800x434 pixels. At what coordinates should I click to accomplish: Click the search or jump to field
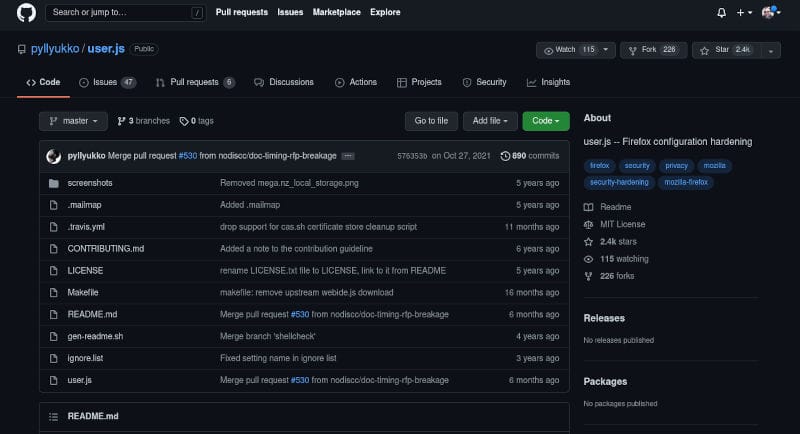pyautogui.click(x=126, y=12)
